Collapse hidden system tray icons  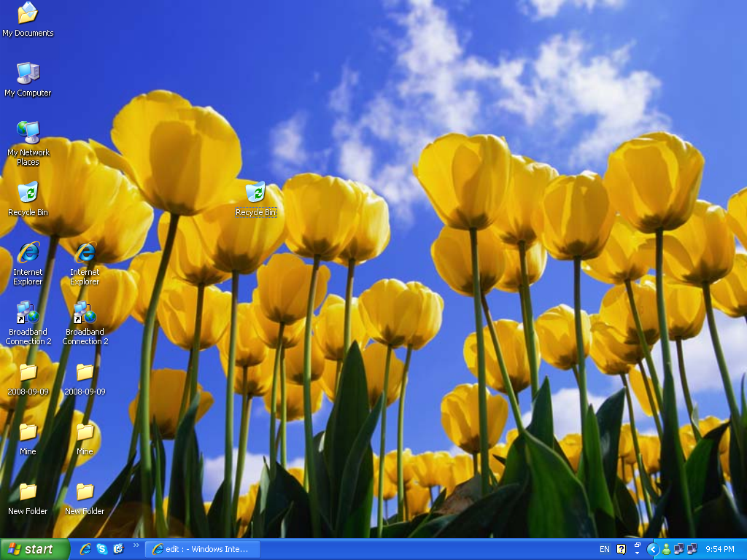click(x=651, y=549)
